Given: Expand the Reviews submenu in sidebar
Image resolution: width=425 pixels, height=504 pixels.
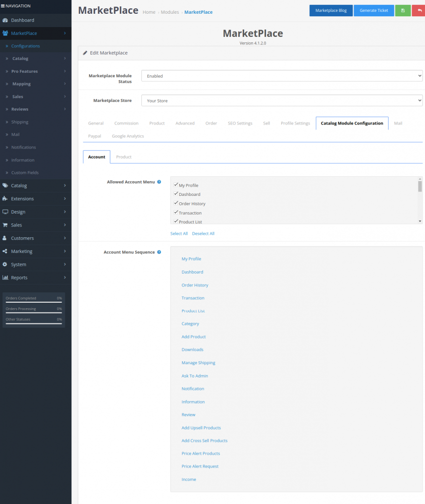Looking at the screenshot, I should [65, 109].
